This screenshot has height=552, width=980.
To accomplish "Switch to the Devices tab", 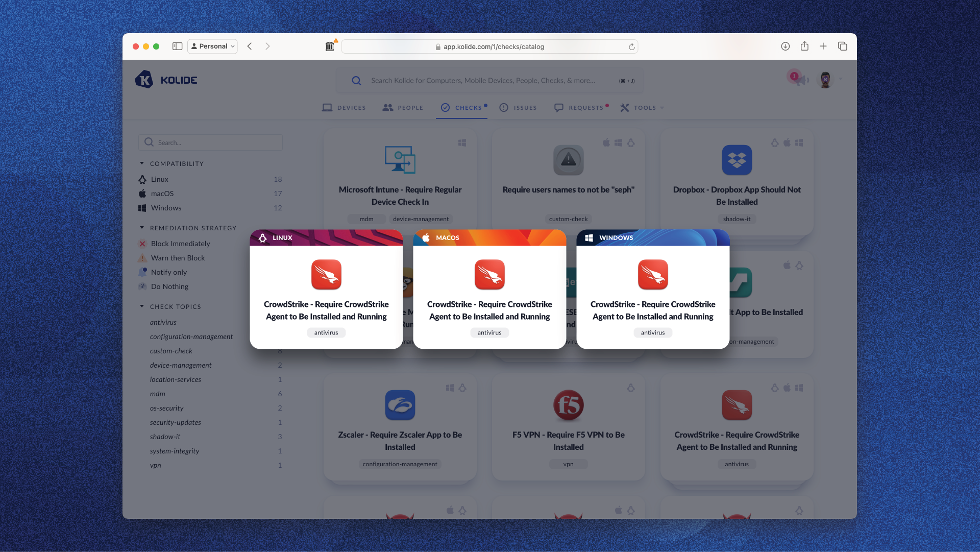I will click(344, 108).
